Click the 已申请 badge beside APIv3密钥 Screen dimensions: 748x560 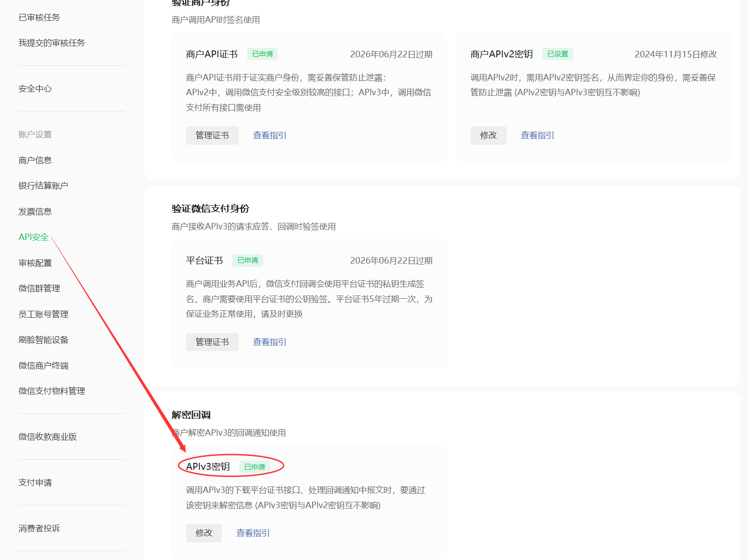[254, 467]
